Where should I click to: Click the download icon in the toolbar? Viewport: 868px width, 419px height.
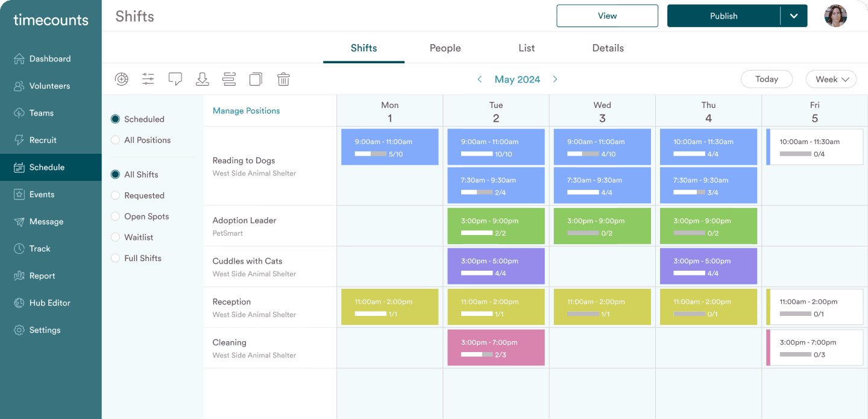click(x=203, y=79)
